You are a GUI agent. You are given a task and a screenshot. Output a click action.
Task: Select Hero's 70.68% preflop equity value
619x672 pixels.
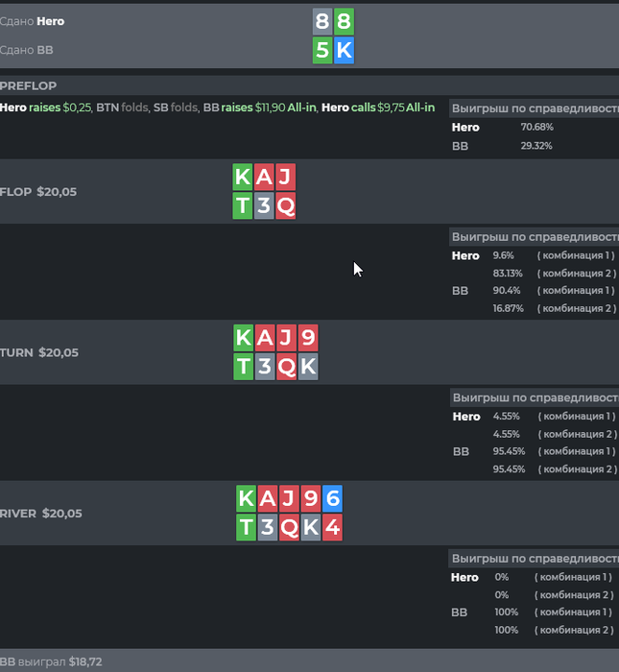coord(536,127)
